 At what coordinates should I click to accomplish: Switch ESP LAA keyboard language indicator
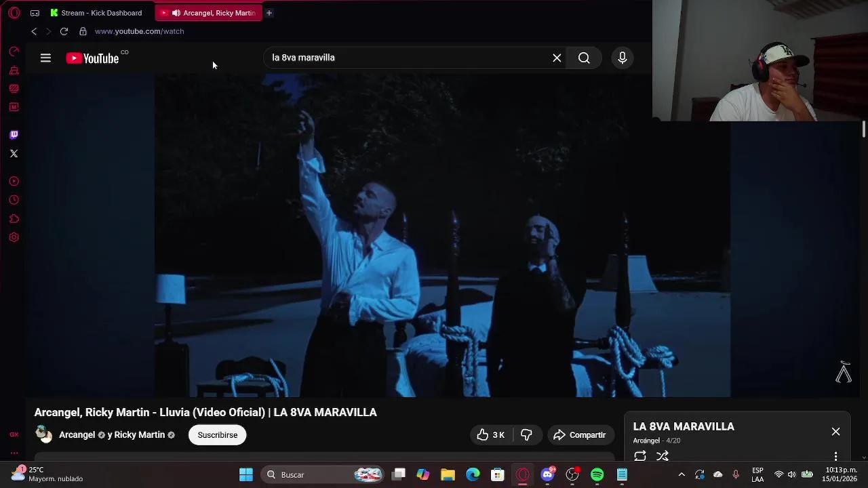(x=757, y=474)
